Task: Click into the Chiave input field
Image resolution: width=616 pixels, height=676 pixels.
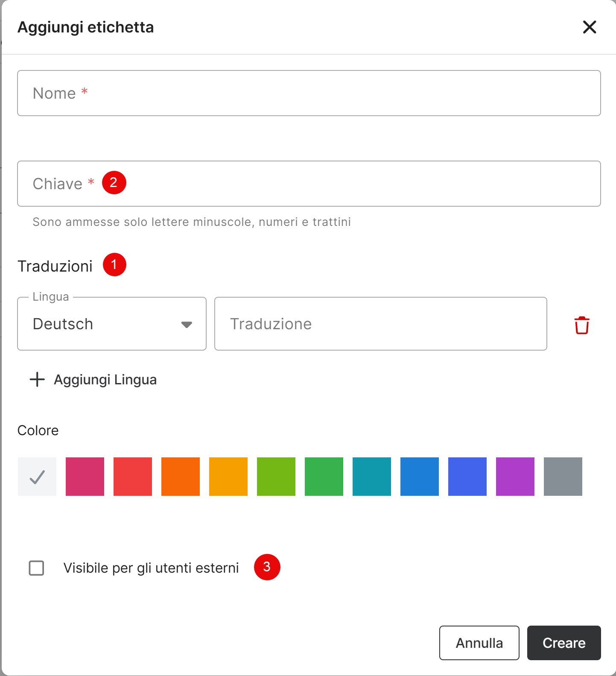Action: [309, 184]
